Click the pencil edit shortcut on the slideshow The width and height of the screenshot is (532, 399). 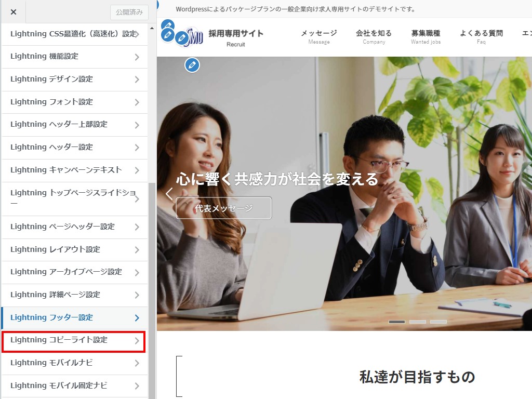192,65
